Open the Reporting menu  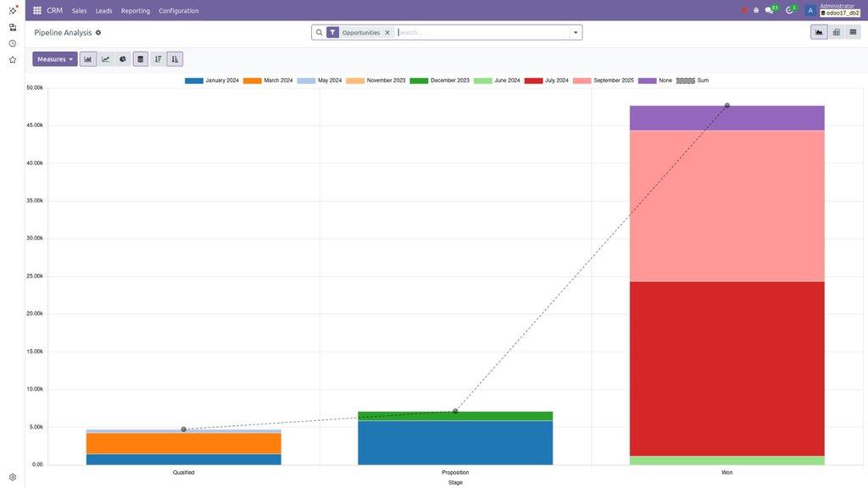135,10
